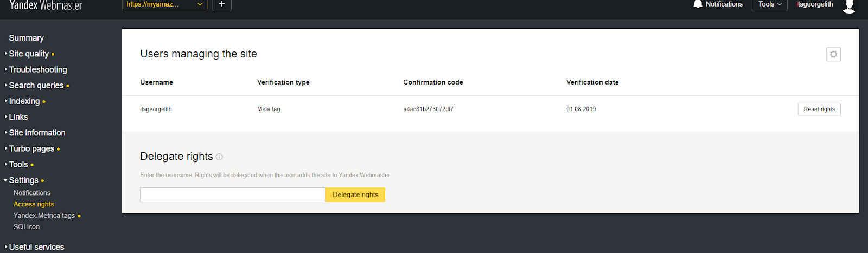Expand the Turbo pages section

31,148
